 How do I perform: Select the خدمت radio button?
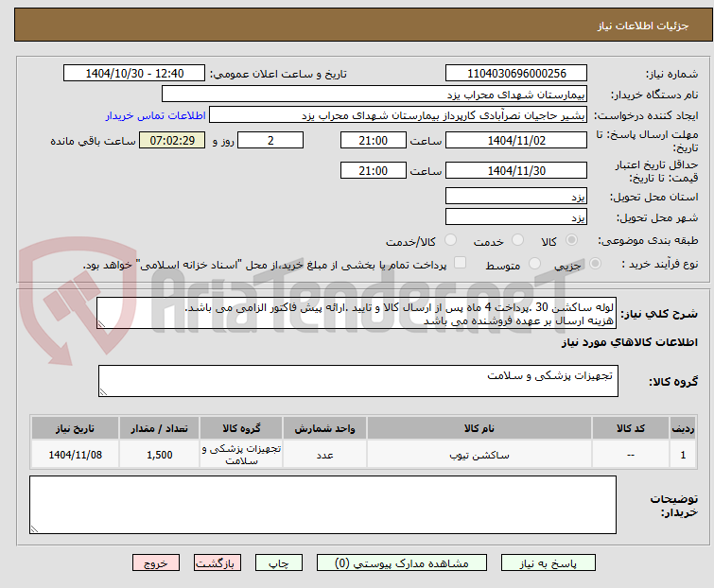(517, 240)
